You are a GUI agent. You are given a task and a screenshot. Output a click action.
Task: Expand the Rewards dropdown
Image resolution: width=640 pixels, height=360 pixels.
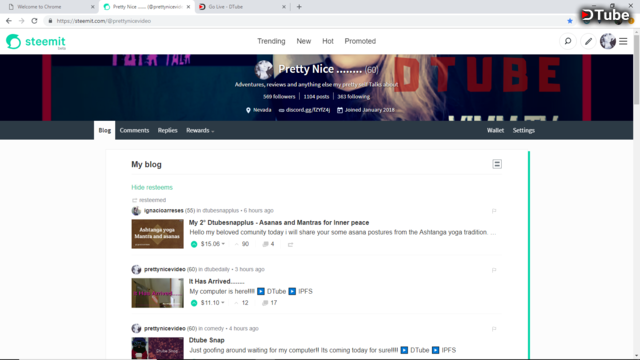(200, 130)
